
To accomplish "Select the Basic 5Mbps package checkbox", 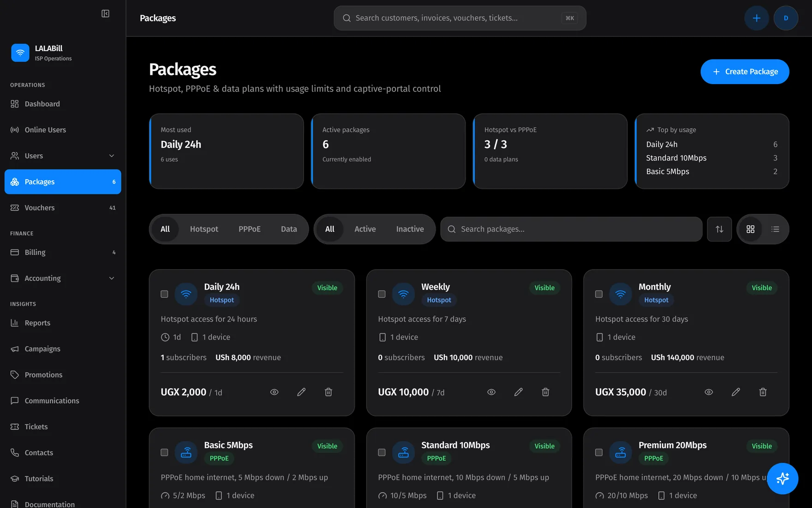I will point(164,453).
